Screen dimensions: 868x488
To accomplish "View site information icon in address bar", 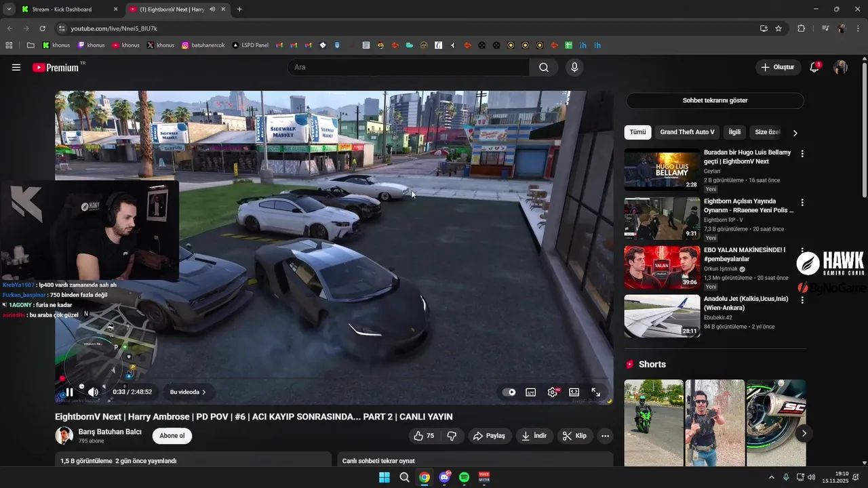I will click(62, 28).
